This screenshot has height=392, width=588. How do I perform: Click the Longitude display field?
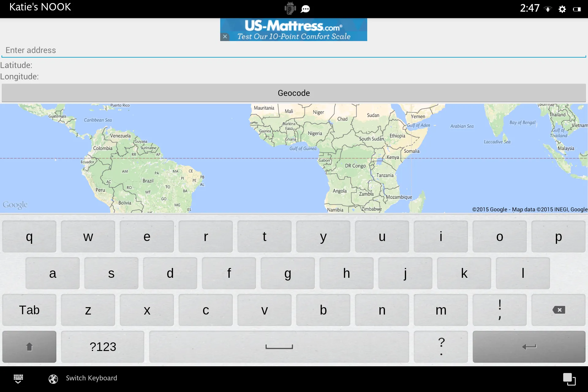tap(294, 77)
